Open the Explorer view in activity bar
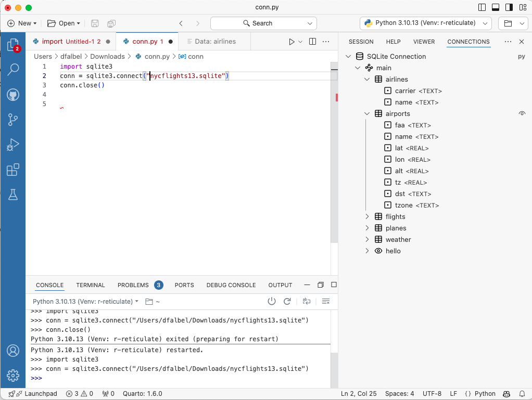The image size is (532, 400). click(x=13, y=45)
